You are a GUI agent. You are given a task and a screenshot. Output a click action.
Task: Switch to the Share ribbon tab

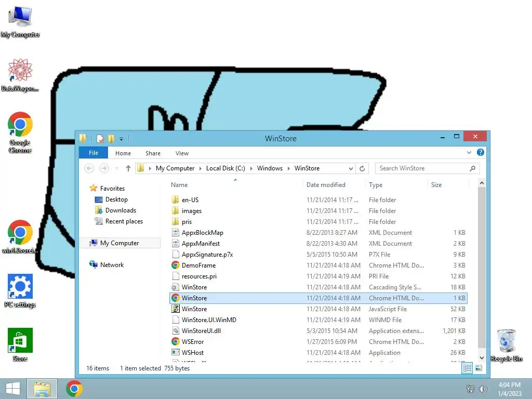pyautogui.click(x=153, y=153)
